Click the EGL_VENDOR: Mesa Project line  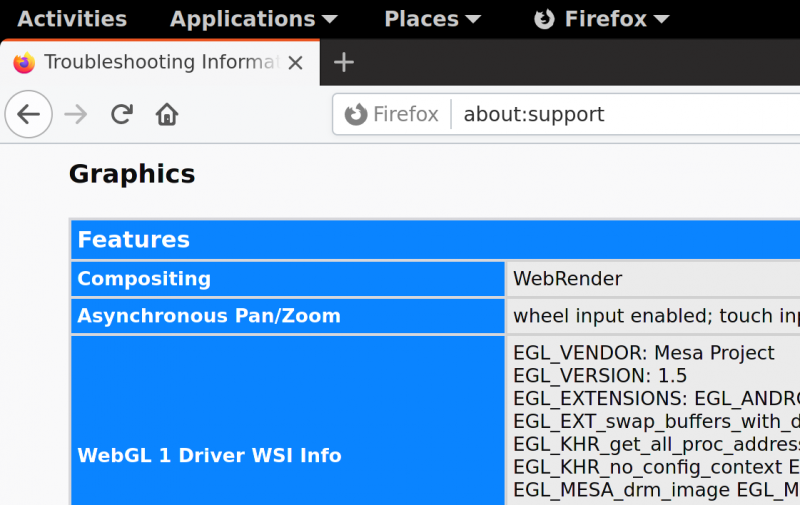tap(643, 353)
